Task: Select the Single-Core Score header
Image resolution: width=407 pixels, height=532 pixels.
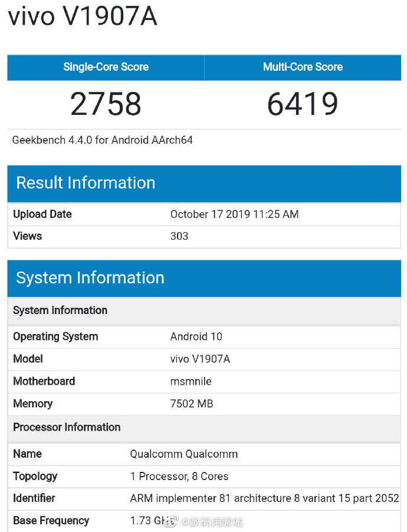Action: (106, 67)
